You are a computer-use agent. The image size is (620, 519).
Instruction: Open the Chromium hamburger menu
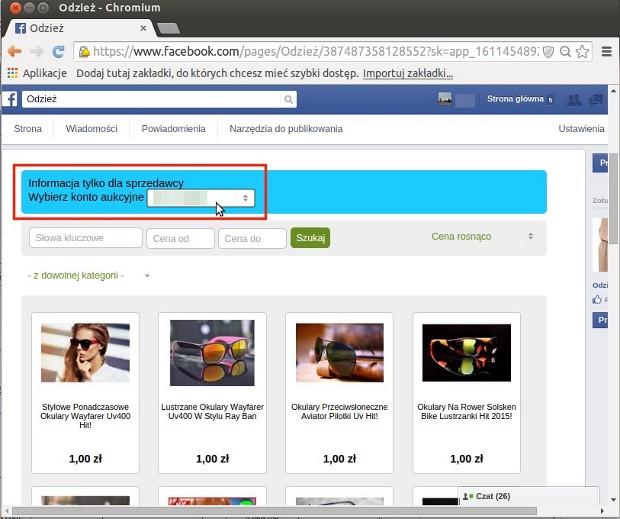click(606, 51)
